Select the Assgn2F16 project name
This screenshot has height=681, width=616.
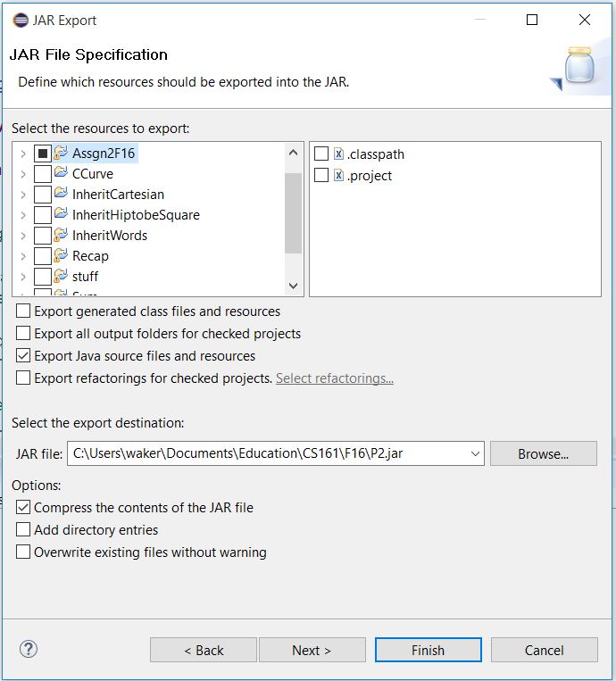pos(104,154)
